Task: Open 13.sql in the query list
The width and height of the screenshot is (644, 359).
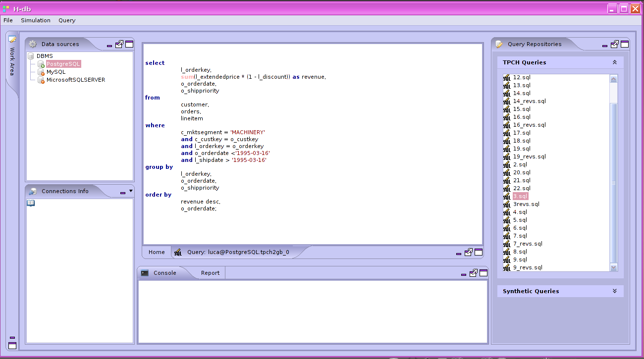Action: [x=522, y=85]
